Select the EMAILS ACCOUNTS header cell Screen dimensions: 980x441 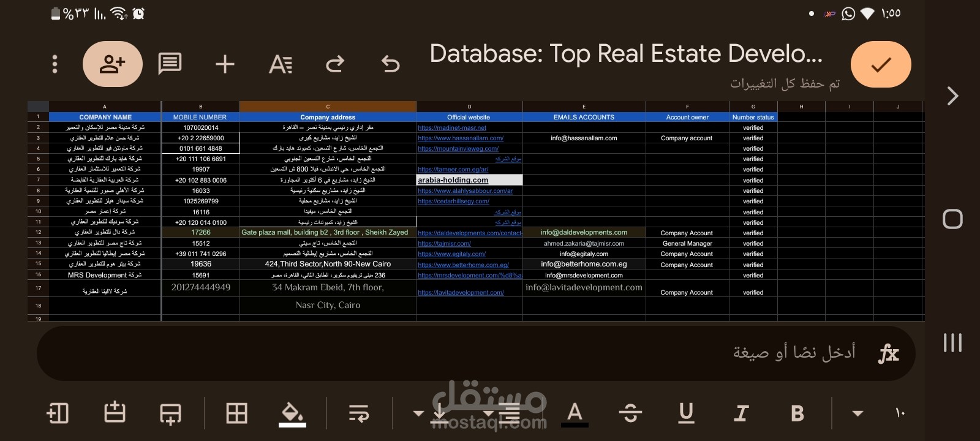584,117
